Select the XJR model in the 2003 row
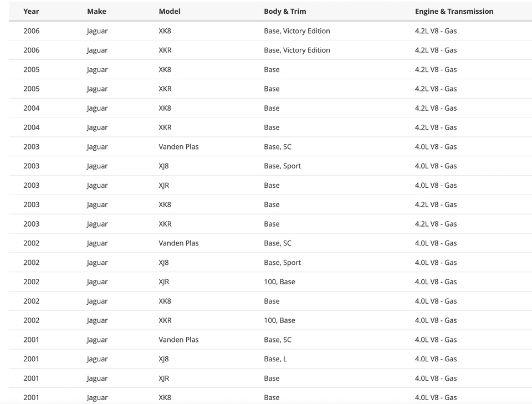Viewport: 532px width, 404px height. click(164, 186)
